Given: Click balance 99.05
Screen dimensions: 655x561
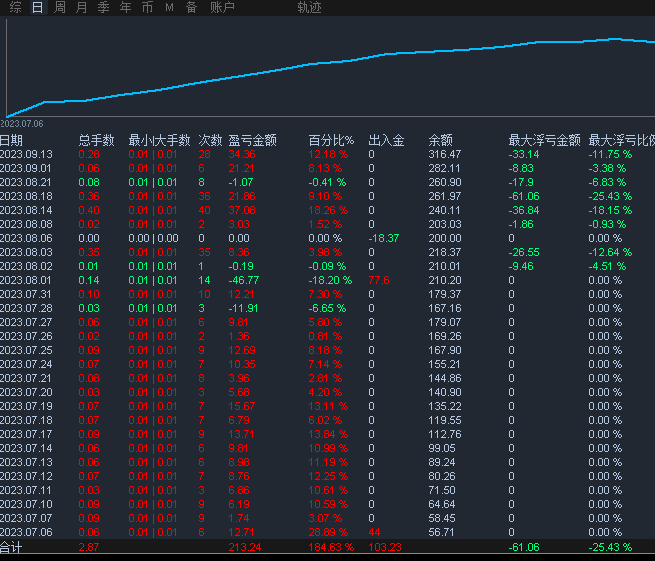Looking at the screenshot, I should tap(442, 449).
